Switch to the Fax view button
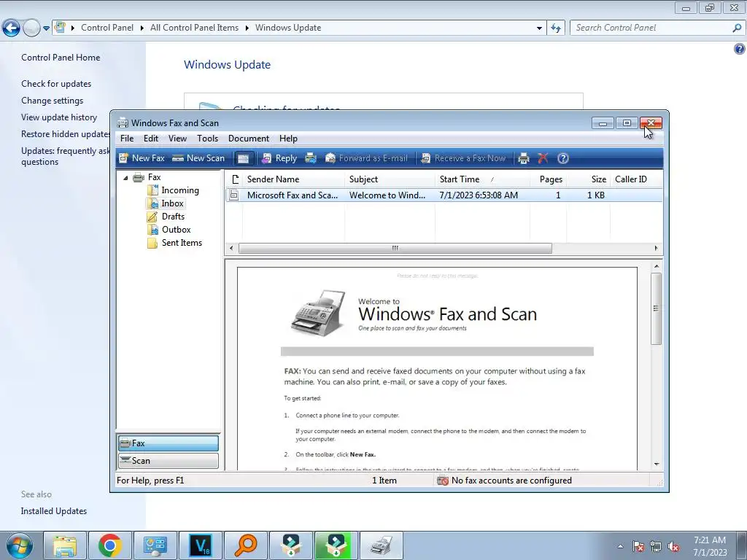This screenshot has height=560, width=747. tap(169, 443)
